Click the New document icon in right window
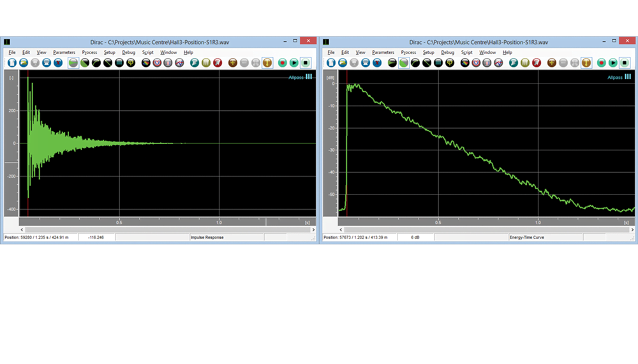This screenshot has height=364, width=638. [330, 63]
